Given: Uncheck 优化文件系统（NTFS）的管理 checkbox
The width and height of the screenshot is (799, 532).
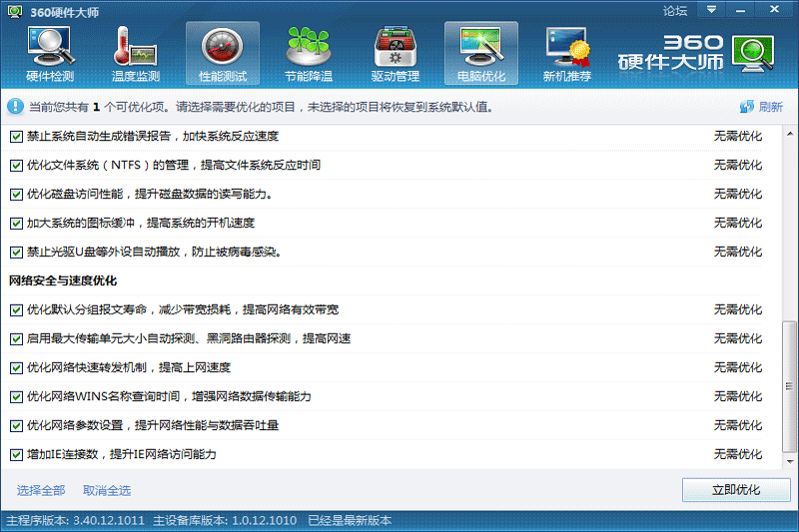Looking at the screenshot, I should [x=16, y=165].
